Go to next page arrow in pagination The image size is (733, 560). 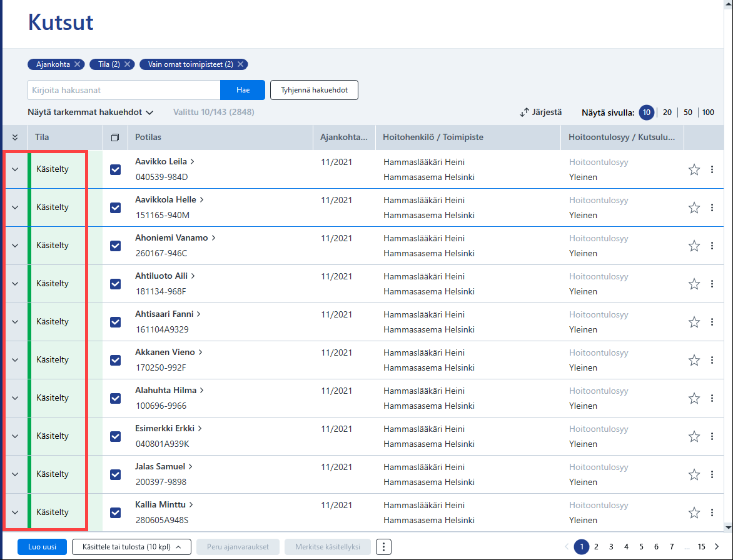click(x=717, y=547)
